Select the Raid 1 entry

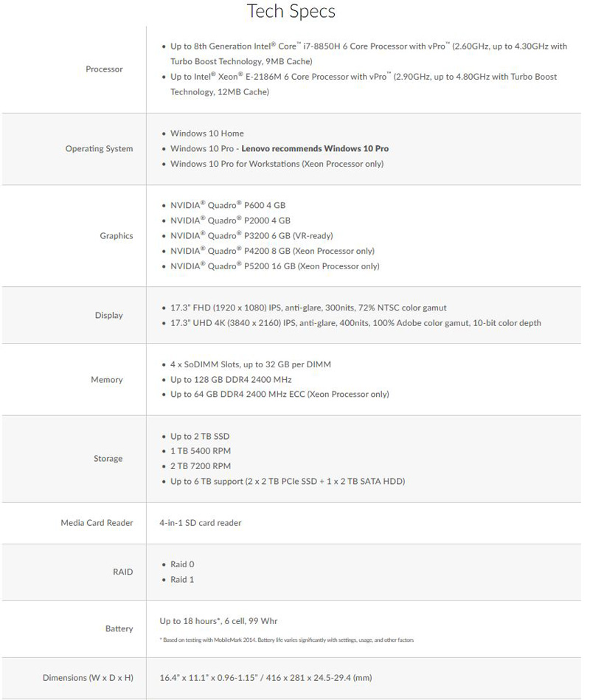click(x=182, y=580)
